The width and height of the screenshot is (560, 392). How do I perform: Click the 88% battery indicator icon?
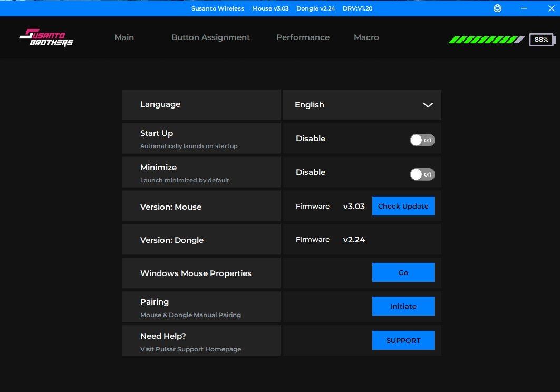pyautogui.click(x=542, y=40)
